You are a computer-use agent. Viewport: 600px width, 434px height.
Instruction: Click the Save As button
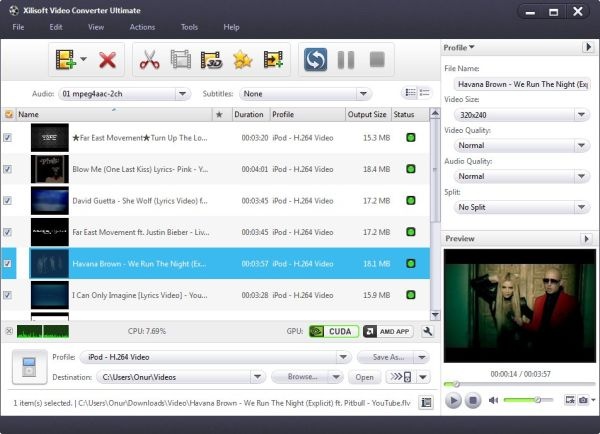386,357
